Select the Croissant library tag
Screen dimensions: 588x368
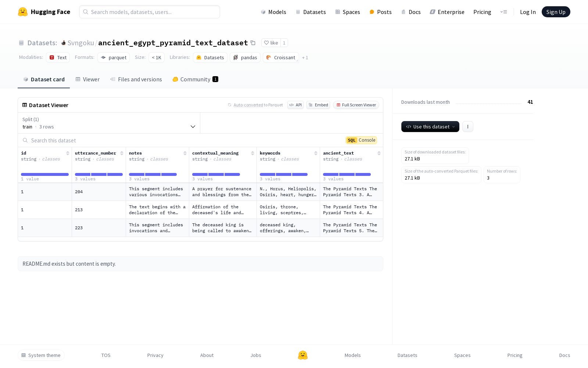(x=281, y=57)
